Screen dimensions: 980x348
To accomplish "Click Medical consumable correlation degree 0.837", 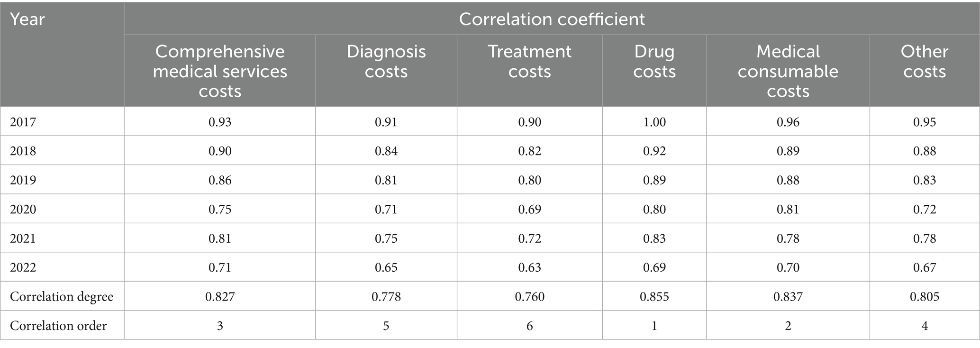I will coord(788,297).
